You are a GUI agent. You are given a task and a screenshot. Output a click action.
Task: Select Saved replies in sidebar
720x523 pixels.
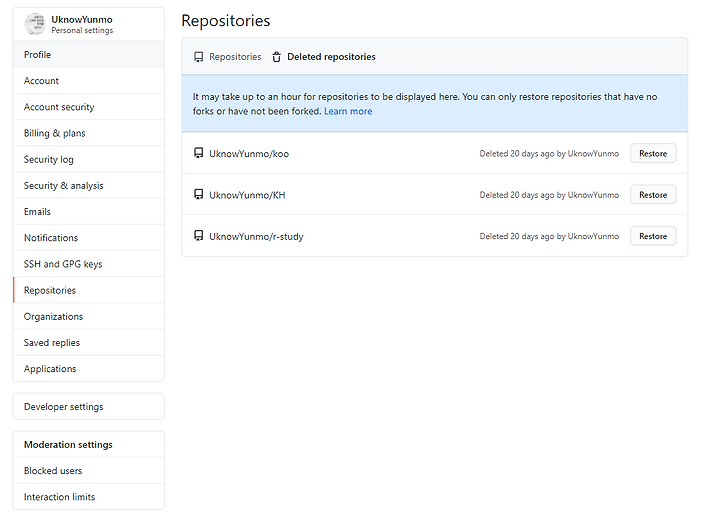89,343
